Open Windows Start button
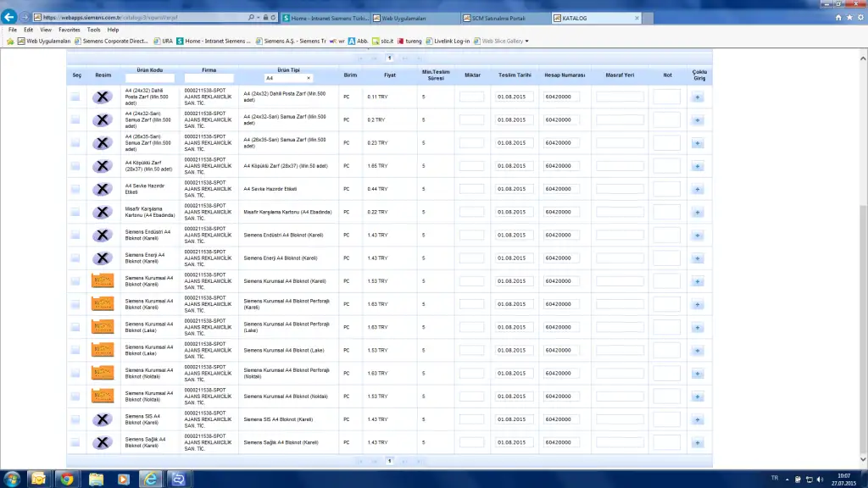This screenshot has height=488, width=868. (x=12, y=480)
